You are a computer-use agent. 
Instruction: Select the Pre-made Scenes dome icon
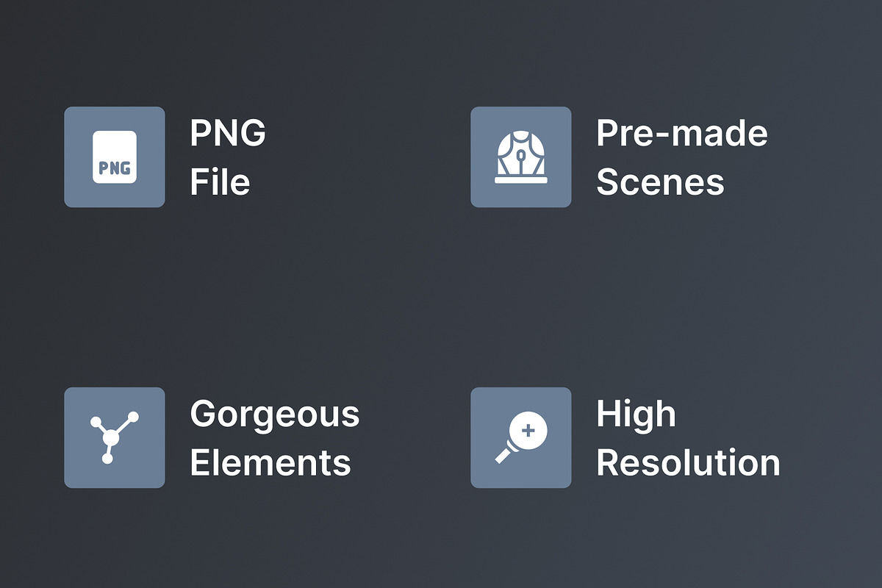pyautogui.click(x=520, y=157)
